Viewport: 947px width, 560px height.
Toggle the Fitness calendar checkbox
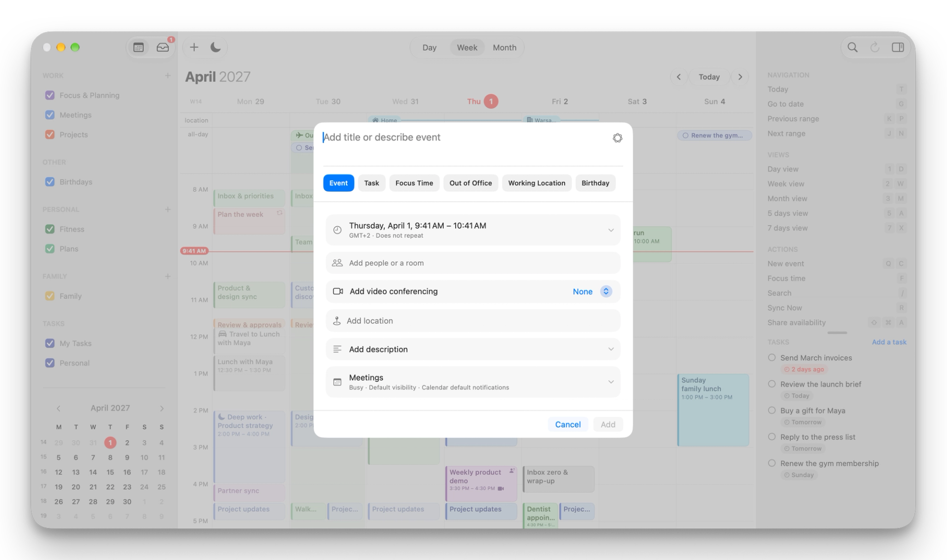(x=50, y=229)
